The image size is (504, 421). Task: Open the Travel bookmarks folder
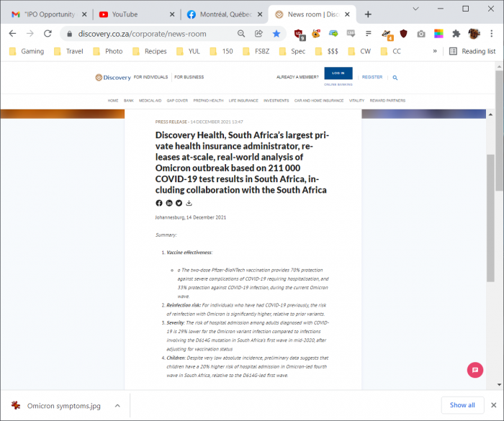pyautogui.click(x=68, y=51)
